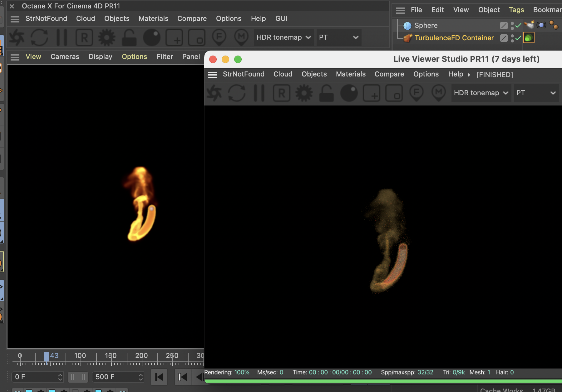Image resolution: width=562 pixels, height=392 pixels.
Task: Click the Octane logo send-scene icon in Live Viewer Studio
Action: (214, 93)
